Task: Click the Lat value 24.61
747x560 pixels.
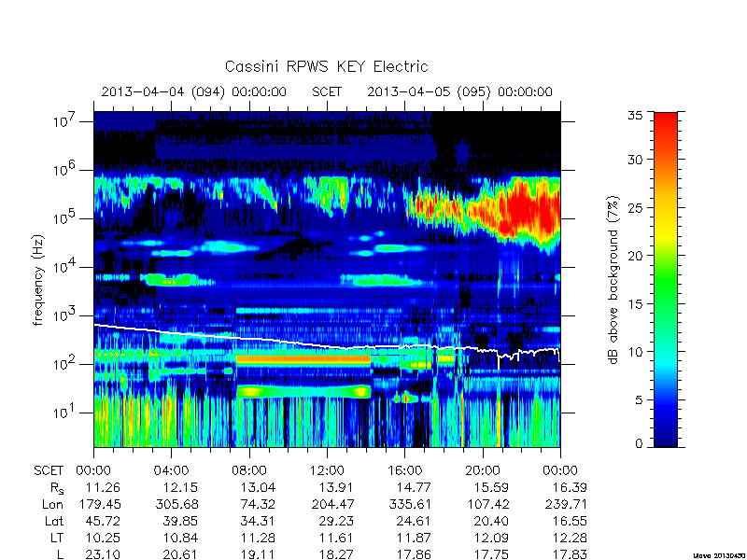Action: (414, 522)
